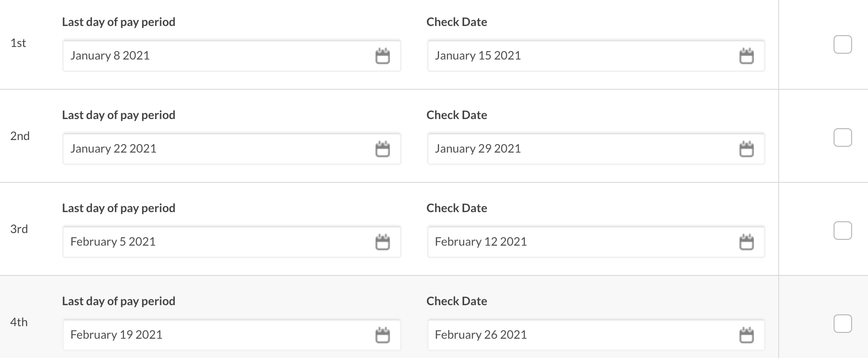Edit the January 22 2021 pay period field
Viewport: 868px width, 358px height.
click(x=232, y=148)
